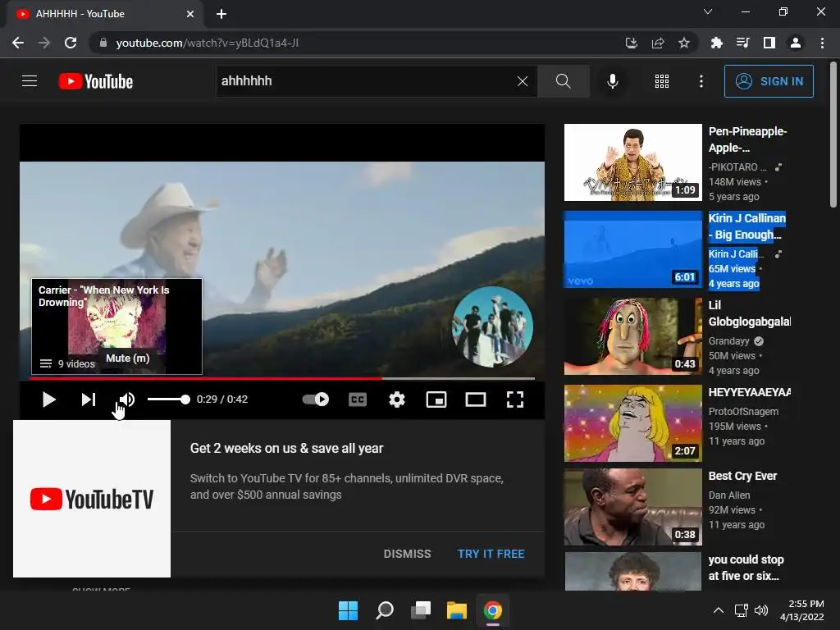Go forward in browser
The height and width of the screenshot is (630, 840).
click(x=44, y=43)
